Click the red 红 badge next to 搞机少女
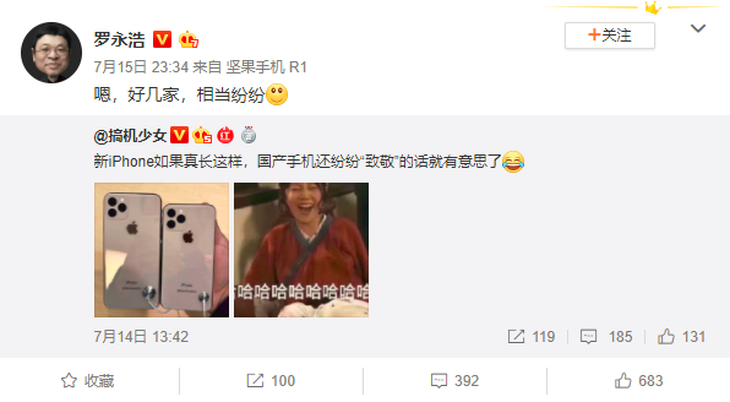 coord(225,136)
